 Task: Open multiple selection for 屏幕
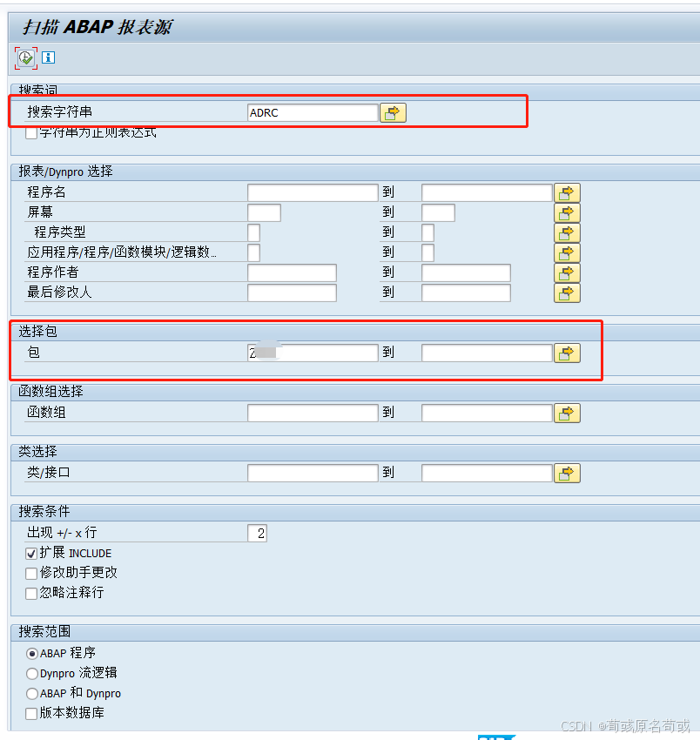(x=567, y=212)
